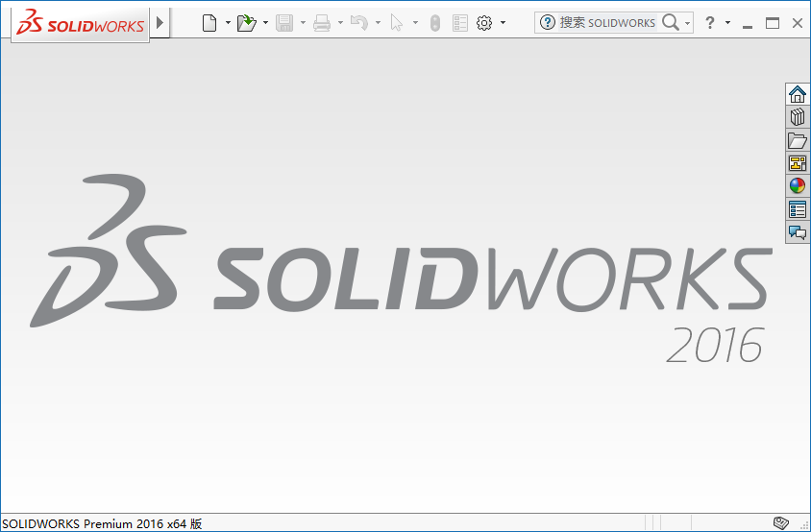
Task: Open the Design Library tab
Action: pos(798,117)
